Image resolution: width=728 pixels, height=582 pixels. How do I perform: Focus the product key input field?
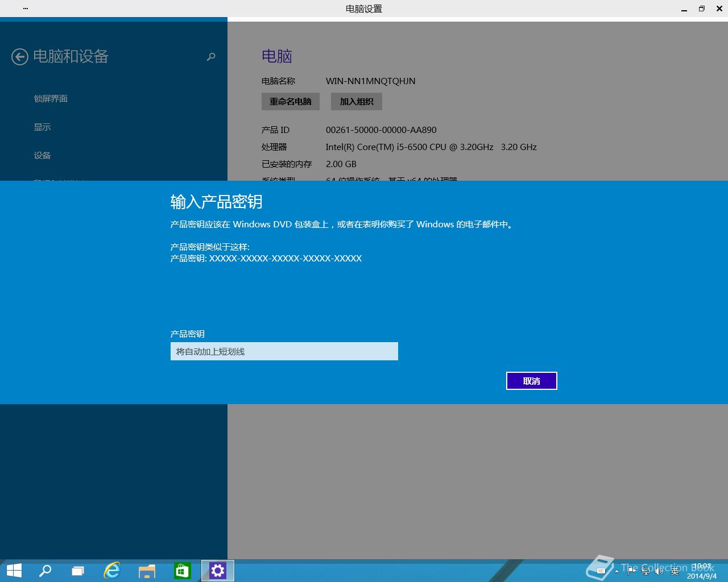tap(284, 351)
